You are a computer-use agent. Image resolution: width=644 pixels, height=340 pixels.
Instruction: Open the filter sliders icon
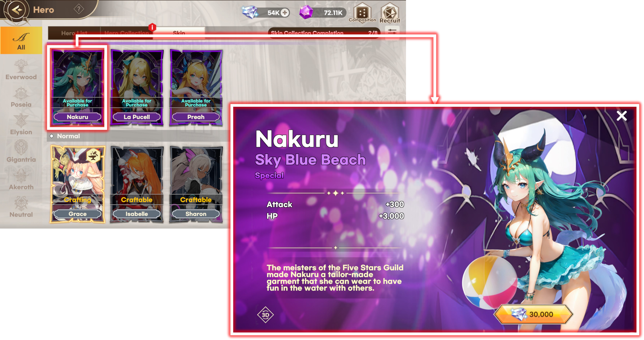pyautogui.click(x=392, y=32)
